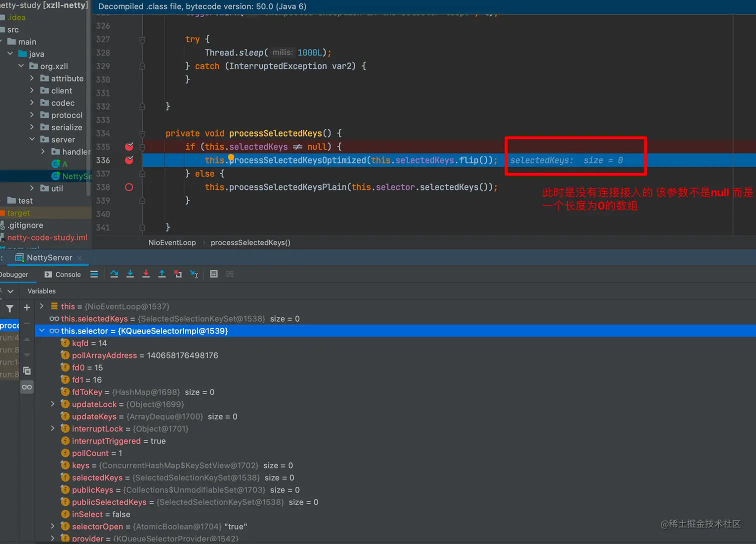Expand the selectorOpen field
Image resolution: width=756 pixels, height=544 pixels.
(x=53, y=526)
